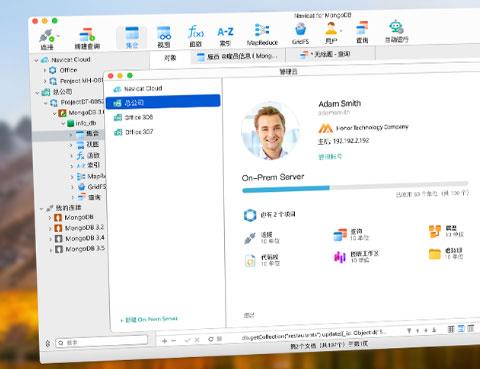The image size is (480, 369).
Task: Click the Connection plug icon in toolbar
Action: point(47,36)
